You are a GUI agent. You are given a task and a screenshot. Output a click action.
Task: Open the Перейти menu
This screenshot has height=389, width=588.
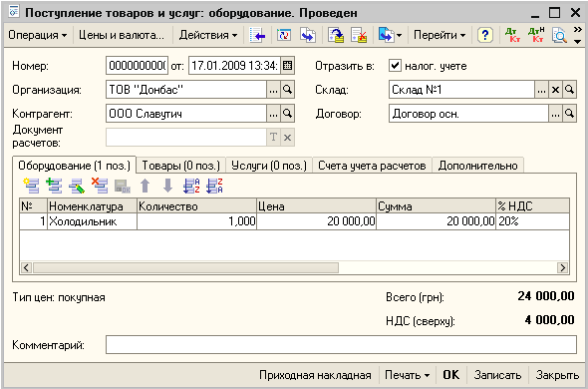[440, 35]
